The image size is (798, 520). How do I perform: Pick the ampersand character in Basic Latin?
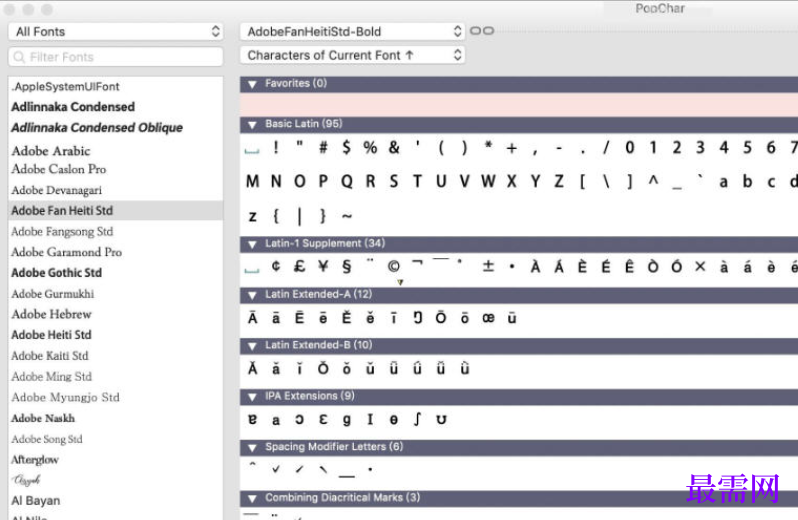pos(394,148)
